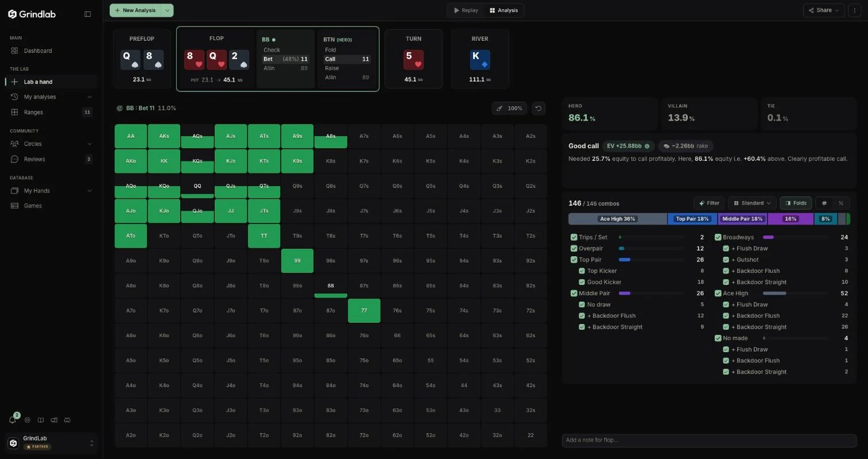868x459 pixels.
Task: Click the reset arrow icon beside 100%
Action: tap(538, 108)
